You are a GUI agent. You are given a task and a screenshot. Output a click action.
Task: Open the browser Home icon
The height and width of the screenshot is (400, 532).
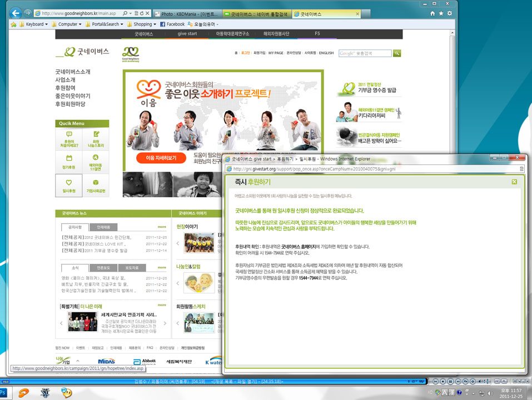(432, 13)
